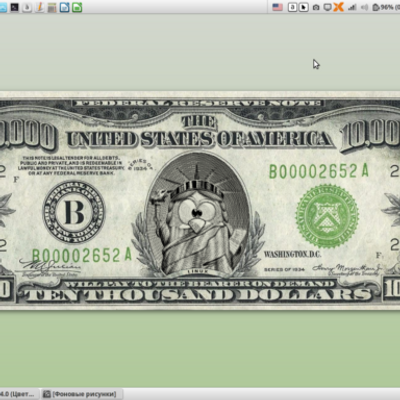Launch LibreOffice Writer from the top panel
Screen dimensions: 400x400
[64, 7]
